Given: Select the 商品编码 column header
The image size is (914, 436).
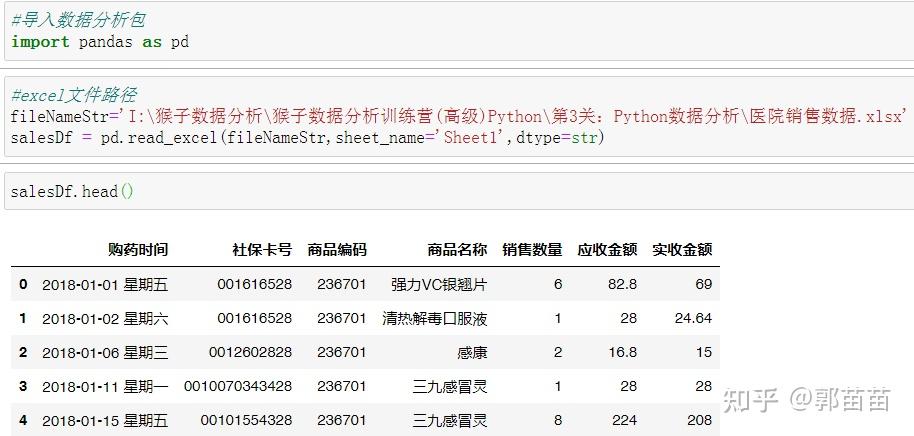Looking at the screenshot, I should tap(337, 250).
